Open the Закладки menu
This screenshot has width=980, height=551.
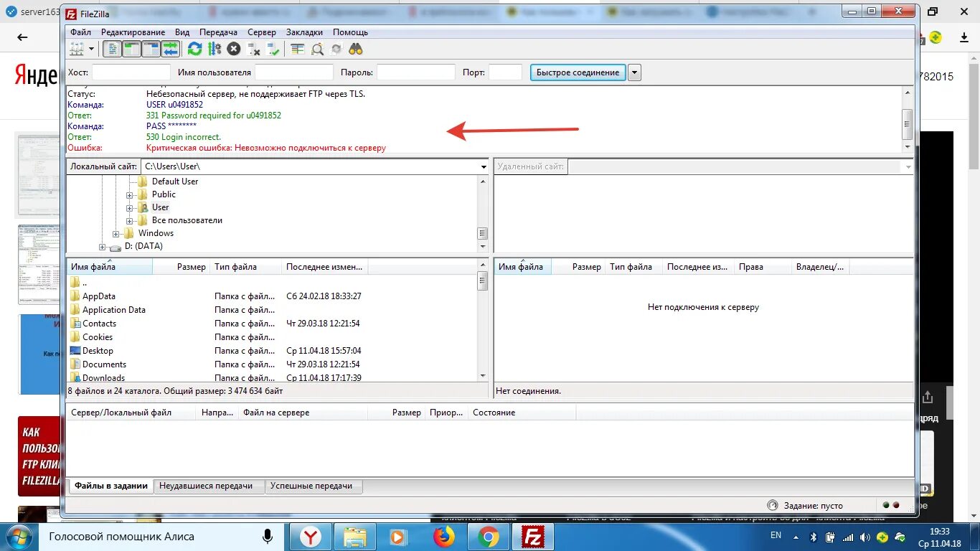(304, 32)
